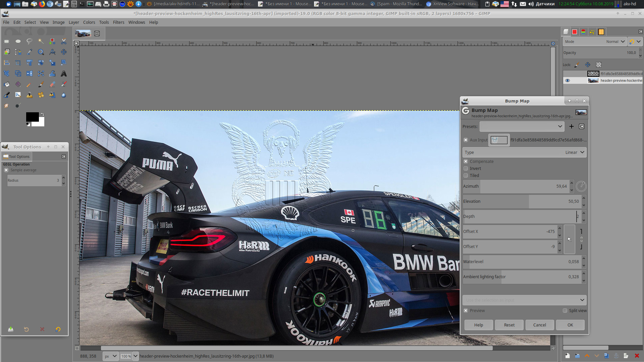Pick the Clone stamp tool
This screenshot has height=362, width=644.
(x=30, y=95)
